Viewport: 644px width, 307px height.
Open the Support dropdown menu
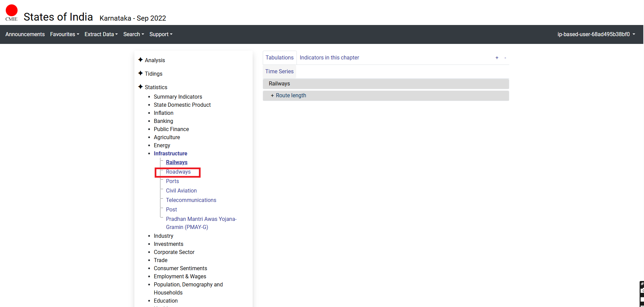click(161, 34)
